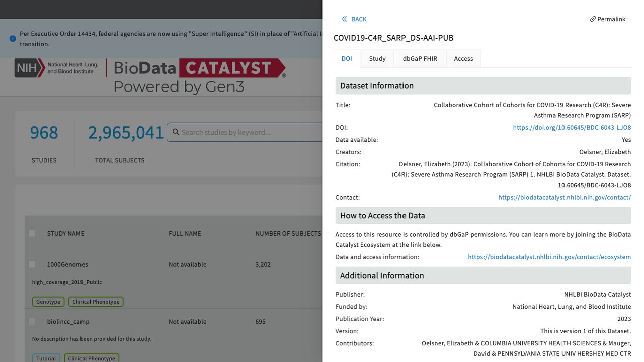The width and height of the screenshot is (644, 362).
Task: Click the NIH logo
Action: tap(30, 68)
